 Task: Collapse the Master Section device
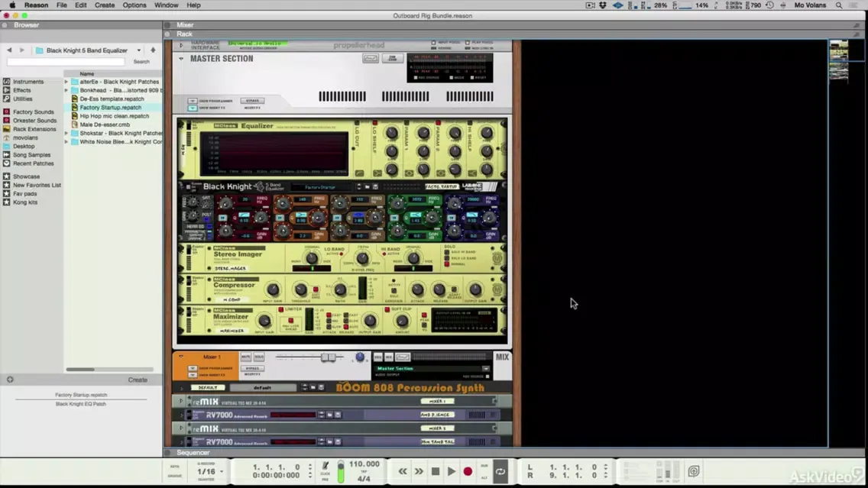181,59
